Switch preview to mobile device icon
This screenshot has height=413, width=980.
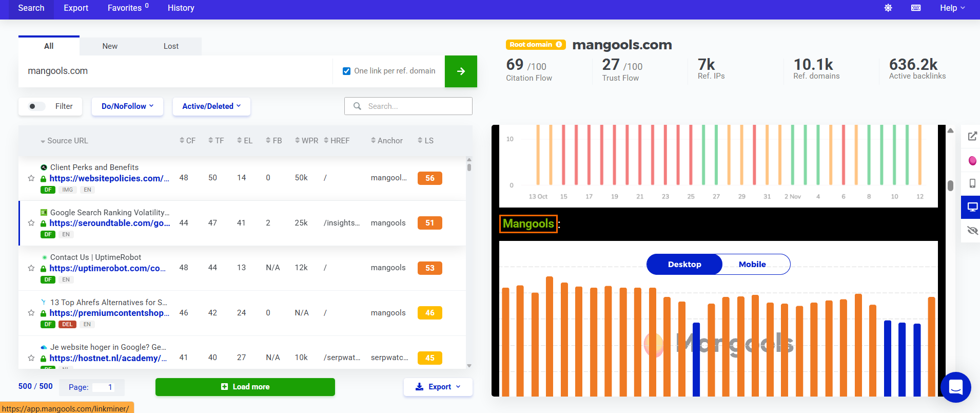(972, 183)
